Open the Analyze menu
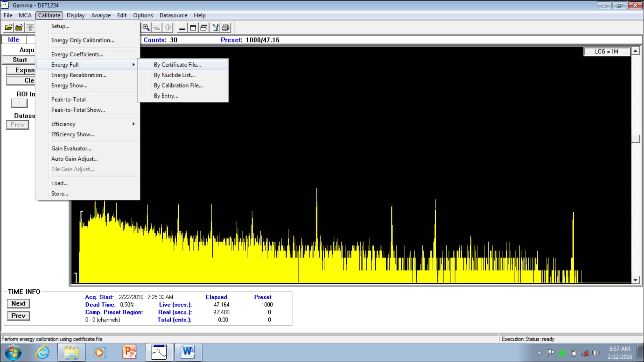Viewport: 644px width, 362px height. 101,15
